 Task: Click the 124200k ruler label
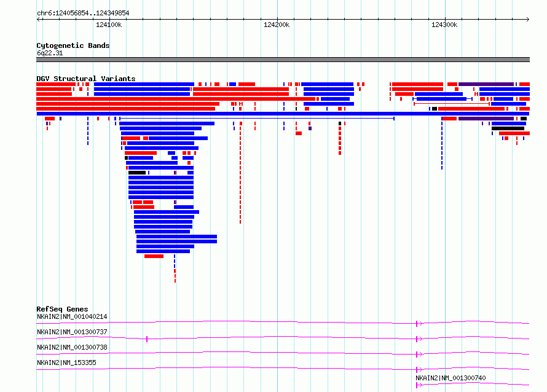[277, 25]
